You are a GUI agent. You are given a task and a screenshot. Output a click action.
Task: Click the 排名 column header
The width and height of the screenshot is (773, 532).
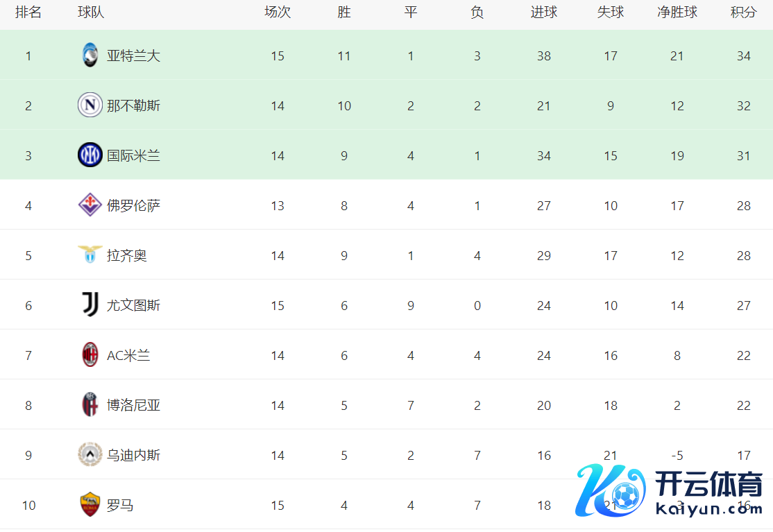pyautogui.click(x=28, y=12)
